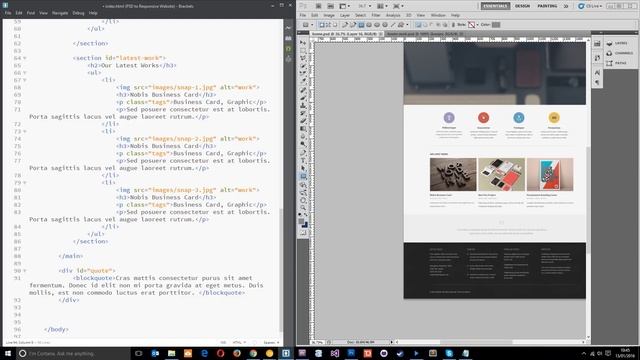Click Spaces indentation setting in Brackets
640x360 pixels.
coord(271,342)
